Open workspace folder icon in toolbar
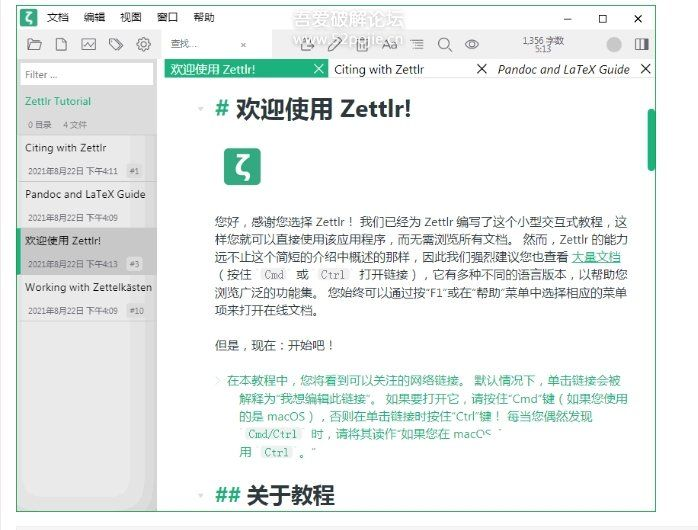This screenshot has height=530, width=698. point(34,44)
